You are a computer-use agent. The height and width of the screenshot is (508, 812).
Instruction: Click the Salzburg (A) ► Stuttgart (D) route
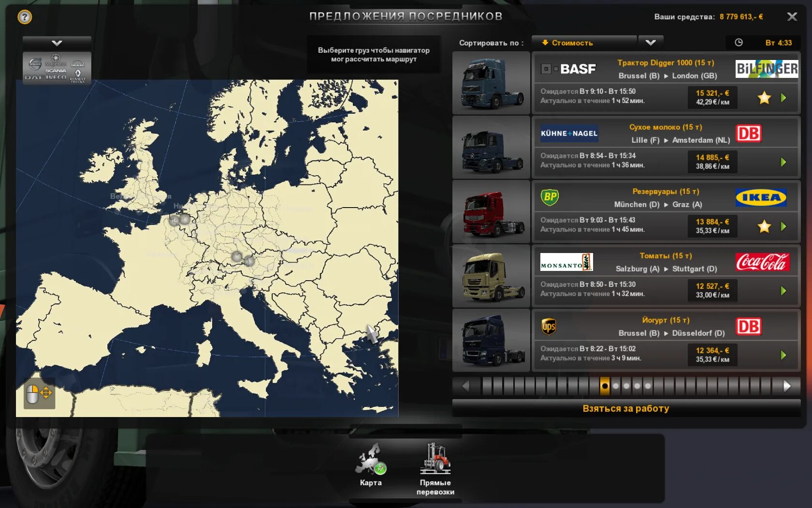tap(666, 269)
